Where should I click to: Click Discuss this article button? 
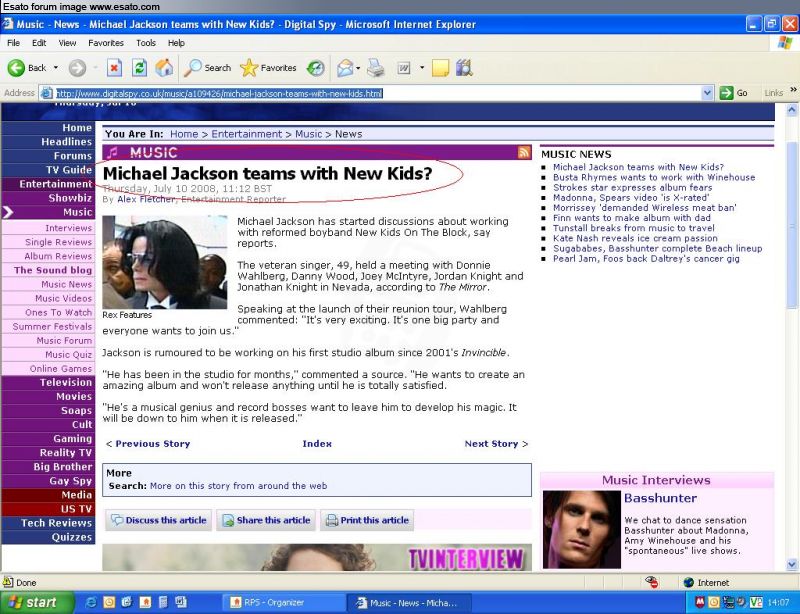coord(159,520)
